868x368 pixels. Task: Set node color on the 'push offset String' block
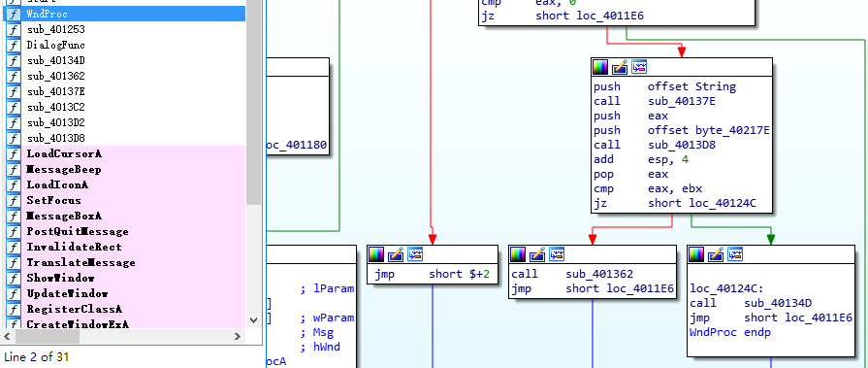pos(600,67)
